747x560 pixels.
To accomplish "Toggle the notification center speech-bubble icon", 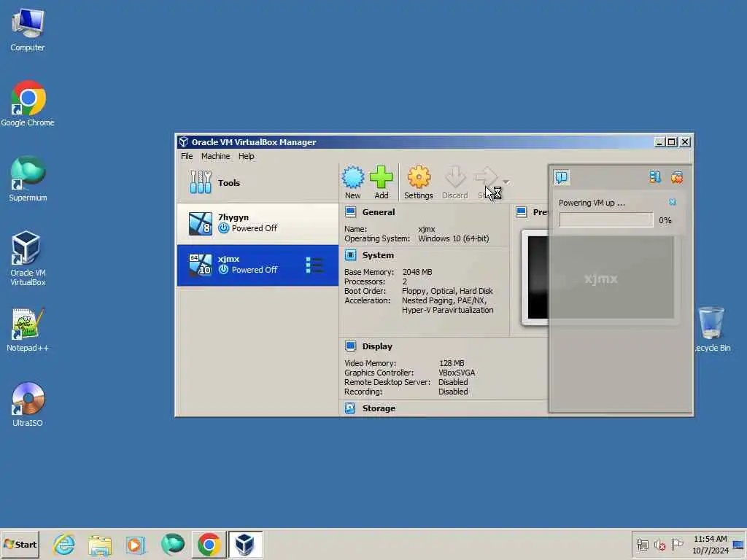I will pos(562,178).
